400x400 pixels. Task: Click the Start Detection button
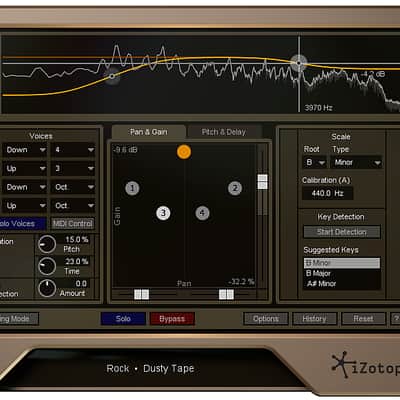pos(342,232)
